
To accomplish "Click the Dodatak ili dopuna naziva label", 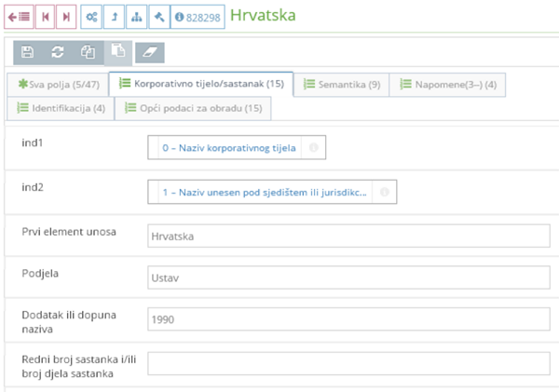I will click(69, 322).
